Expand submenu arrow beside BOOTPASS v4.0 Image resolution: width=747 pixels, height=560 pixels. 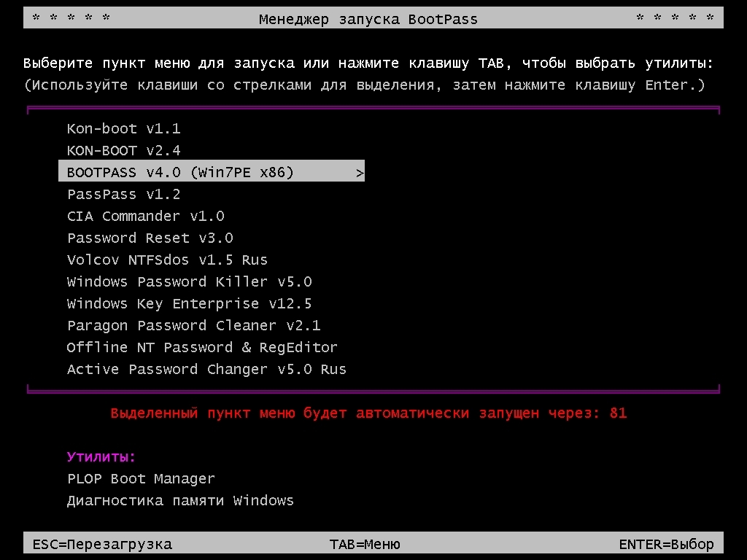pos(359,173)
